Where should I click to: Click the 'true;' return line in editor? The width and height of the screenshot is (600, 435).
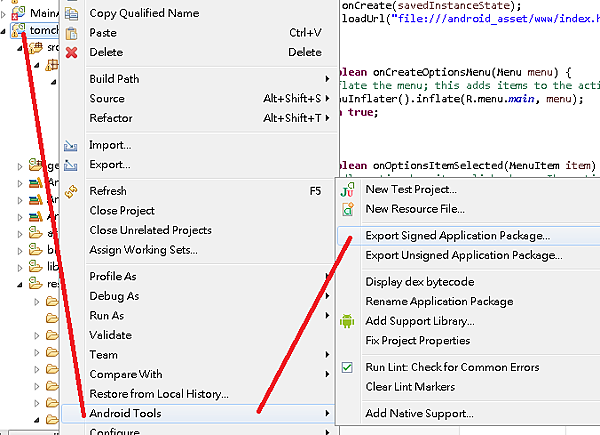(363, 112)
